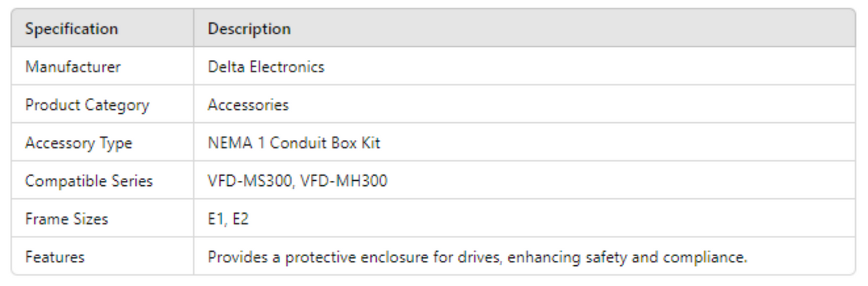Select the Frame Sizes row label
The height and width of the screenshot is (286, 868).
pos(66,219)
